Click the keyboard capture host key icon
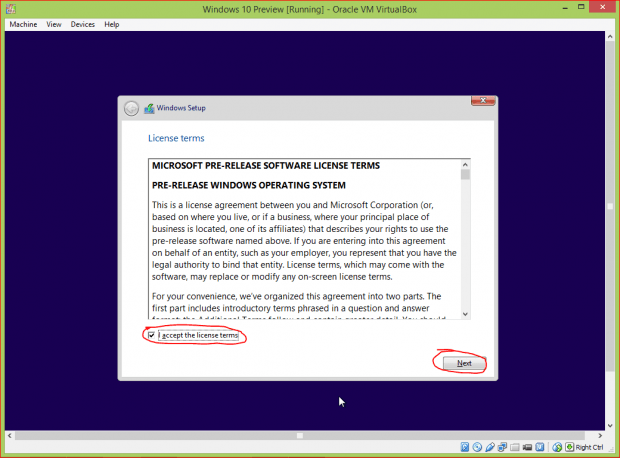Screen dimensions: 620x458 tap(569, 447)
